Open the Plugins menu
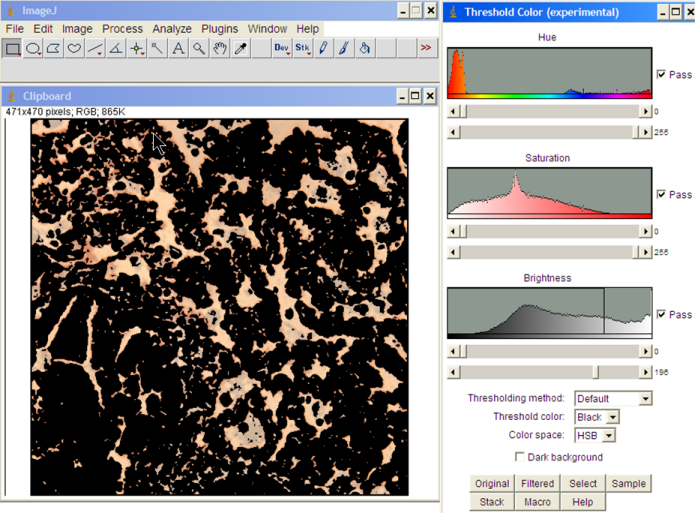Image resolution: width=700 pixels, height=513 pixels. pos(219,29)
